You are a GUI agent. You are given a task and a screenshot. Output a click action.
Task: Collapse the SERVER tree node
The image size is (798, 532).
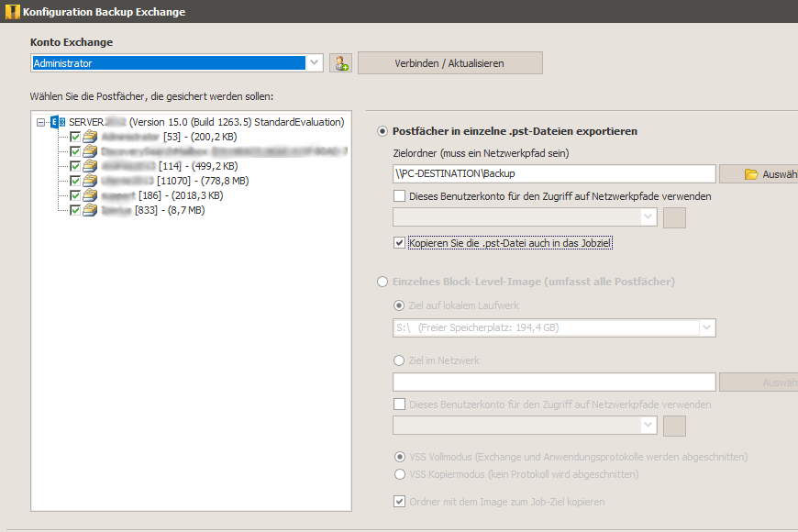[x=40, y=122]
